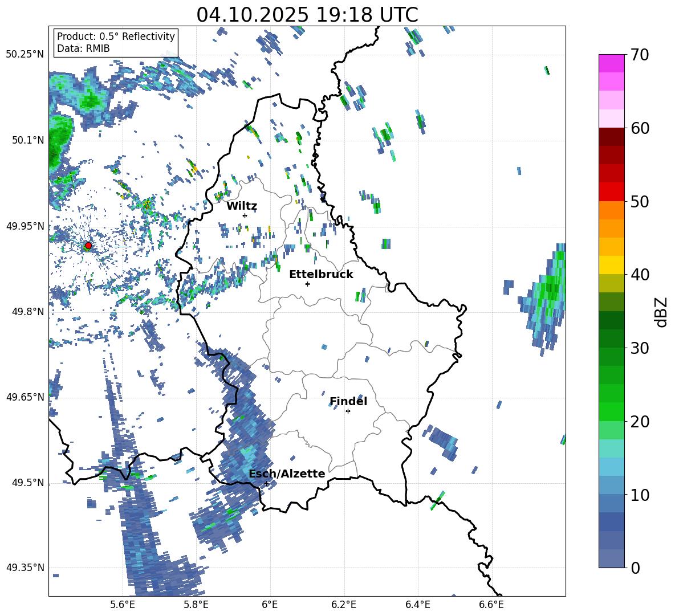Click the 49.65°N latitude label

tap(25, 397)
